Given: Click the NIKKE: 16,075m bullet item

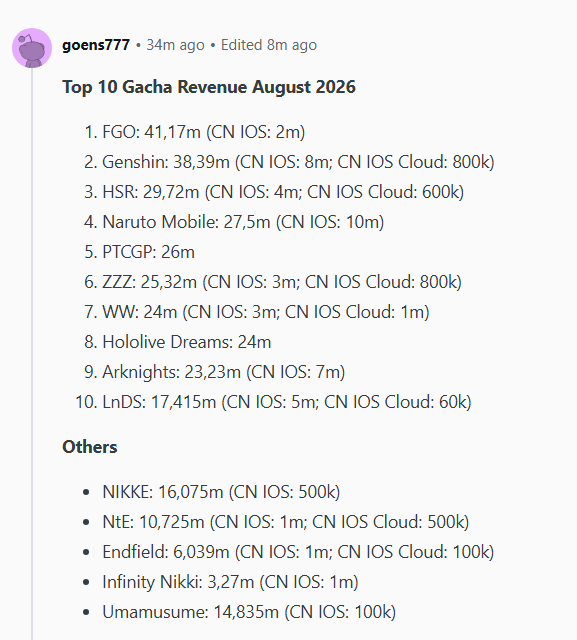Looking at the screenshot, I should click(x=221, y=492).
